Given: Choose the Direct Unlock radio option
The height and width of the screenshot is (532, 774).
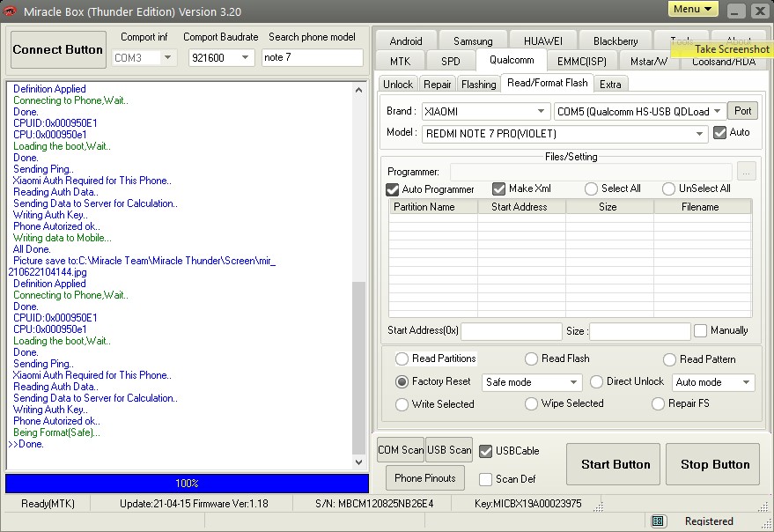Looking at the screenshot, I should coord(597,382).
